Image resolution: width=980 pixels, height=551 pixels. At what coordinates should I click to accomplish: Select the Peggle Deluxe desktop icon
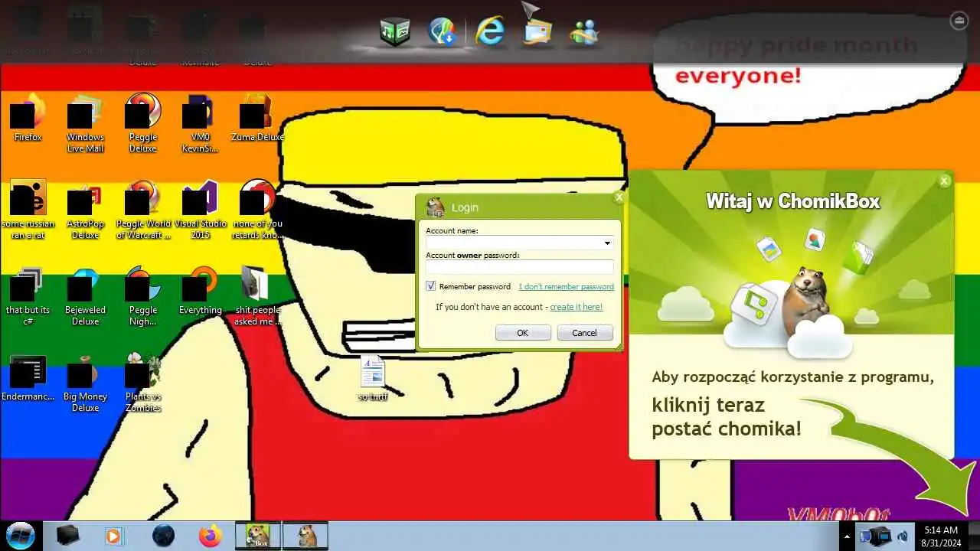tap(142, 122)
